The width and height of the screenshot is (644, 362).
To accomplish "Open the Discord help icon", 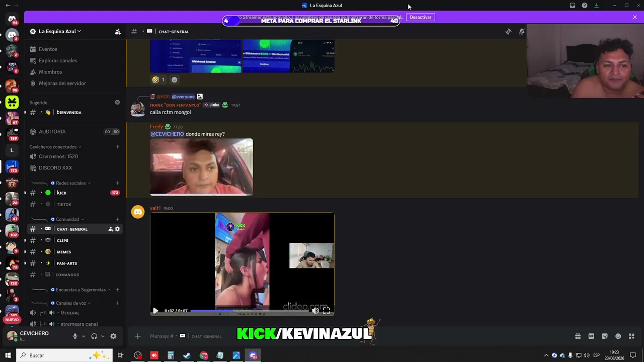I will click(x=585, y=6).
